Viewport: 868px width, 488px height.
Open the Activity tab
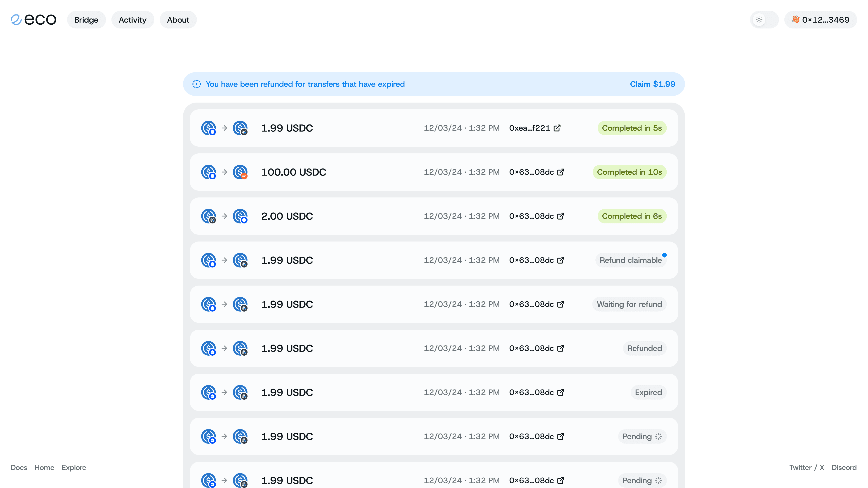pos(132,20)
